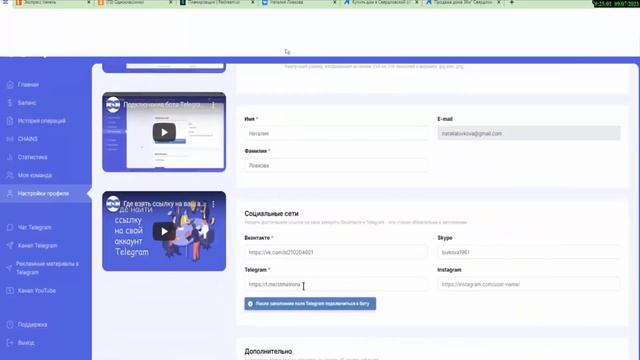Click the play icon beside Канал YouTube
The width and height of the screenshot is (640, 360).
(x=10, y=291)
